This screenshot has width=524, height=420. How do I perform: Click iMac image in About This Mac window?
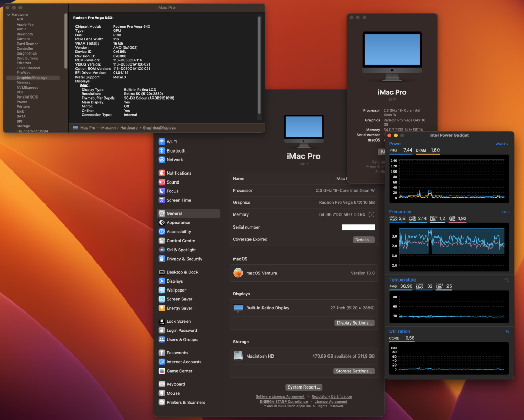click(x=392, y=57)
